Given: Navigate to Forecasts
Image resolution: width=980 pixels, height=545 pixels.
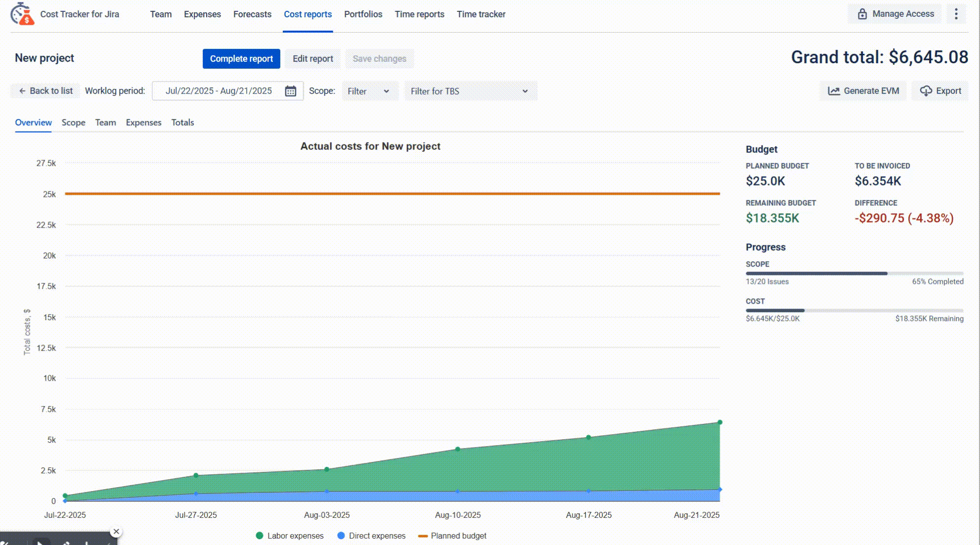Looking at the screenshot, I should [x=252, y=14].
